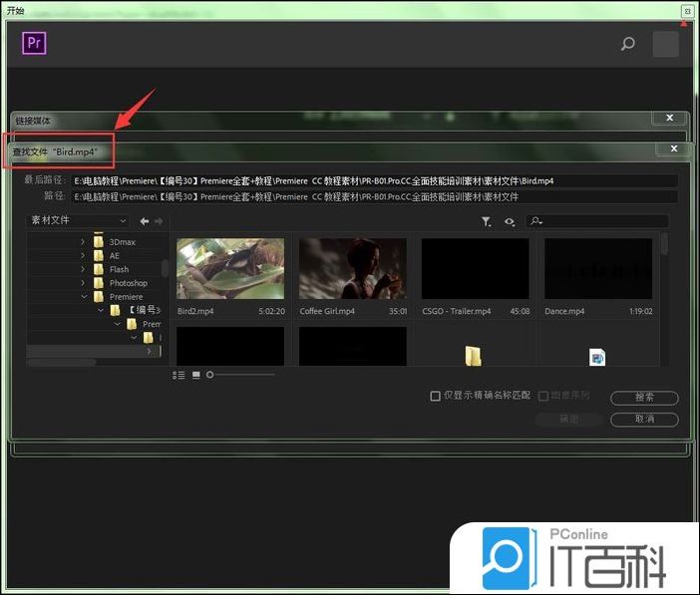This screenshot has height=595, width=700.
Task: Click the 搜索 search button
Action: point(644,398)
